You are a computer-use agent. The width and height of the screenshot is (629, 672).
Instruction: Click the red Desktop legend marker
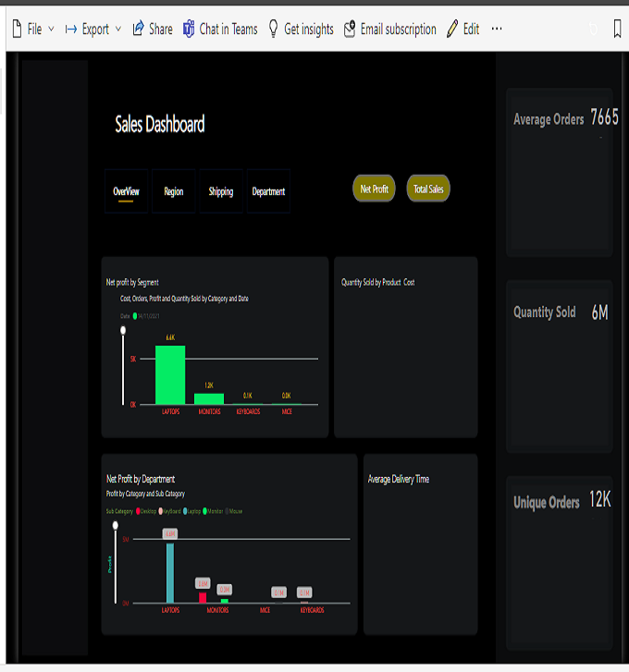click(x=138, y=511)
